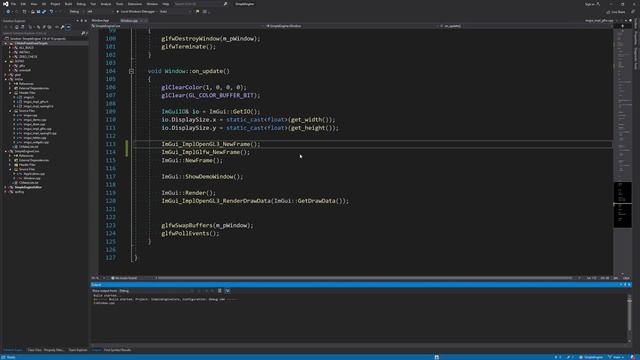Start Local Windows Debugger

(136, 12)
